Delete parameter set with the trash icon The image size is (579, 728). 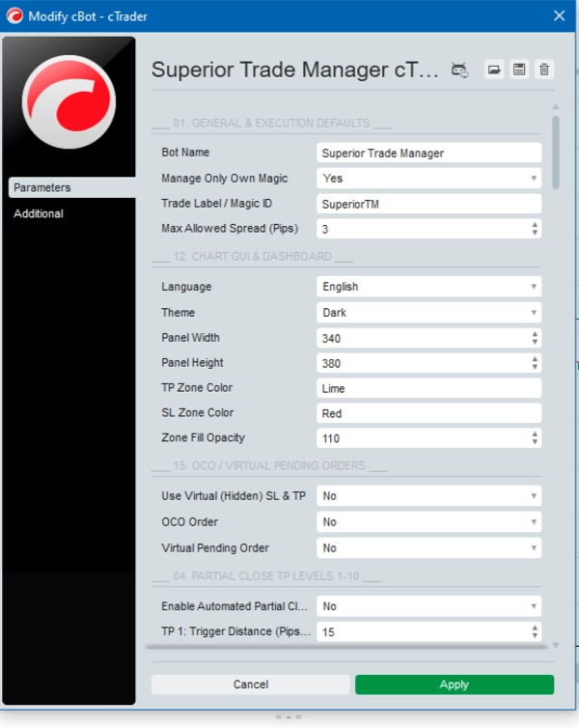point(544,70)
